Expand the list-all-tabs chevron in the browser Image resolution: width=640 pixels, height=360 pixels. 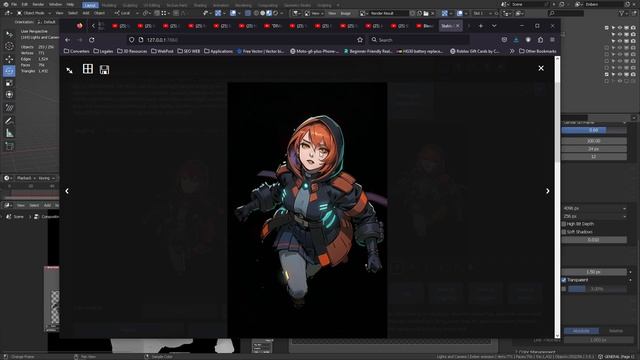coord(494,26)
